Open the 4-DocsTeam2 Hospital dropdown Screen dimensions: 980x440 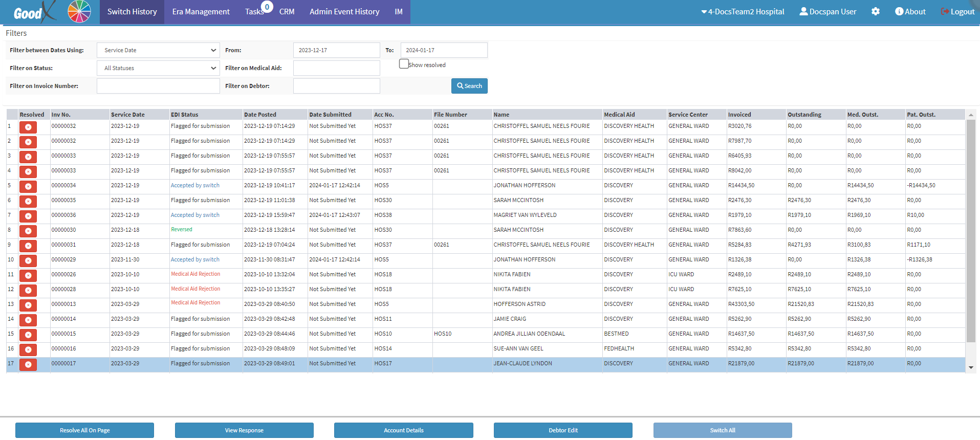[743, 12]
